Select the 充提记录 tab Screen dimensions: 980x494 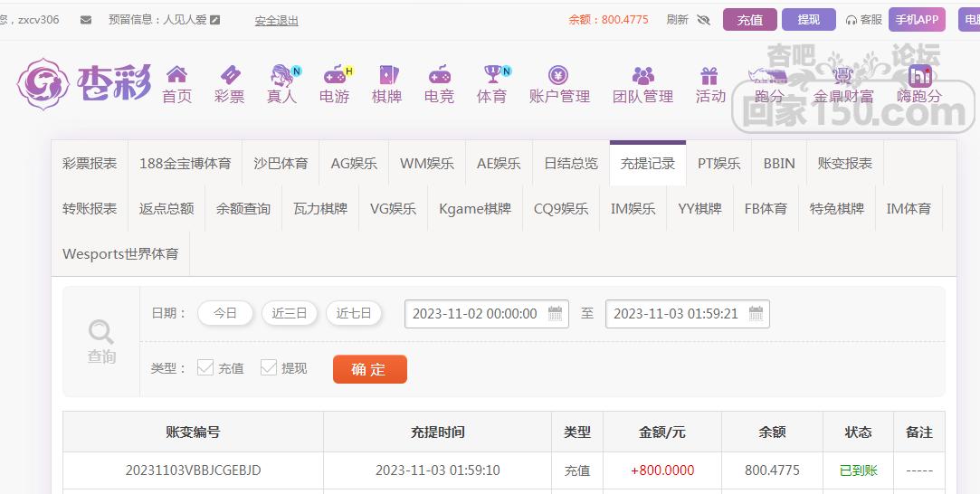(648, 164)
